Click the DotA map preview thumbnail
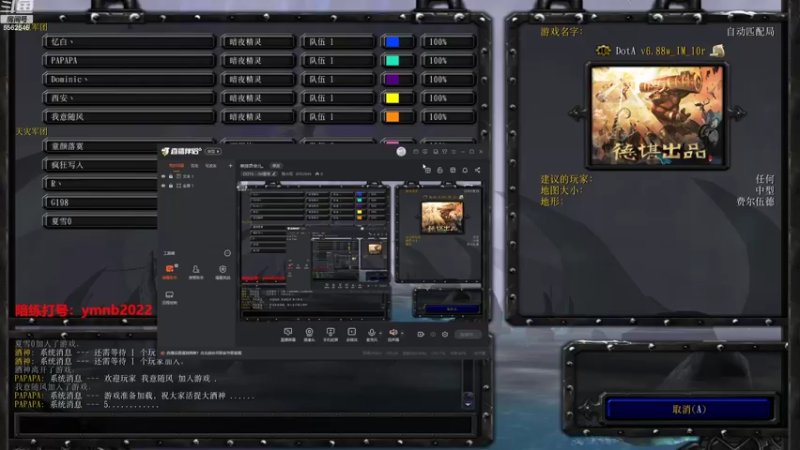Viewport: 800px width, 450px height. (x=657, y=115)
